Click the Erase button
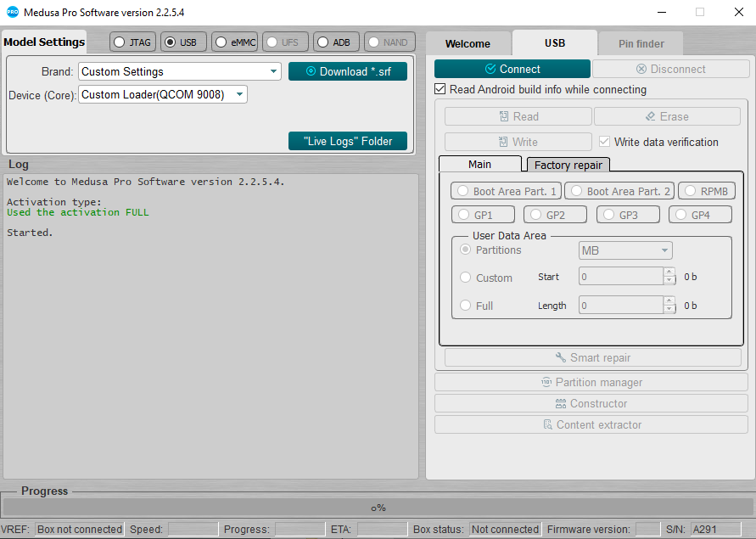Viewport: 756px width, 539px height. coord(667,116)
